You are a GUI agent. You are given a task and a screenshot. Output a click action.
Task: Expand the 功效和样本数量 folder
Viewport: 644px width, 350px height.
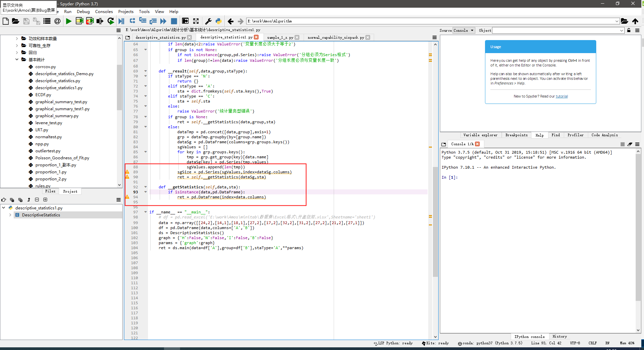coord(17,38)
